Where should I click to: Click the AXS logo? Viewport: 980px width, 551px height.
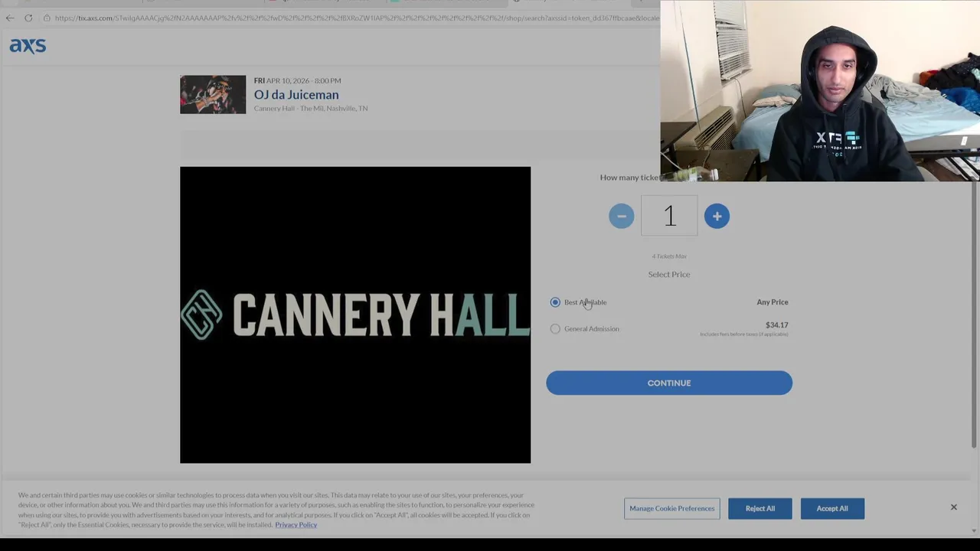coord(28,46)
